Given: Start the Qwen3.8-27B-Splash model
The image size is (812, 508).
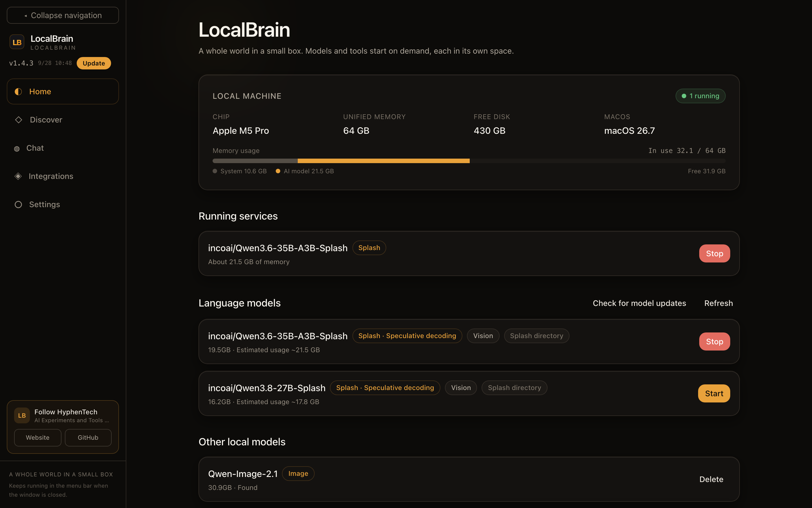Looking at the screenshot, I should [x=714, y=393].
